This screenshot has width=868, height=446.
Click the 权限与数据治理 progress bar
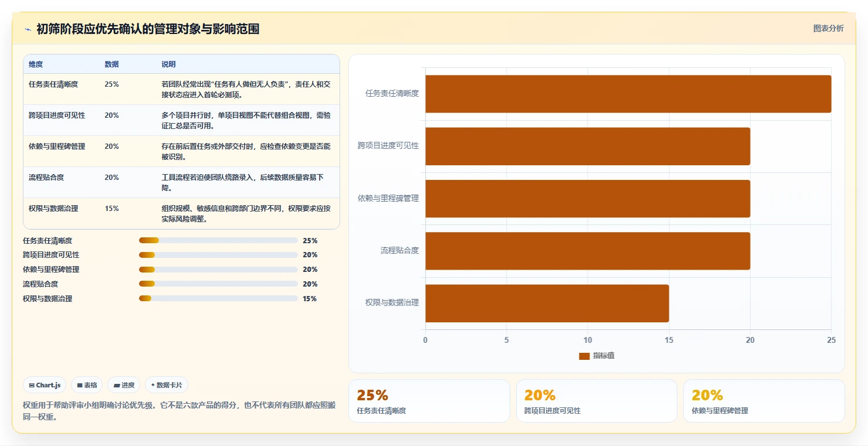point(218,298)
